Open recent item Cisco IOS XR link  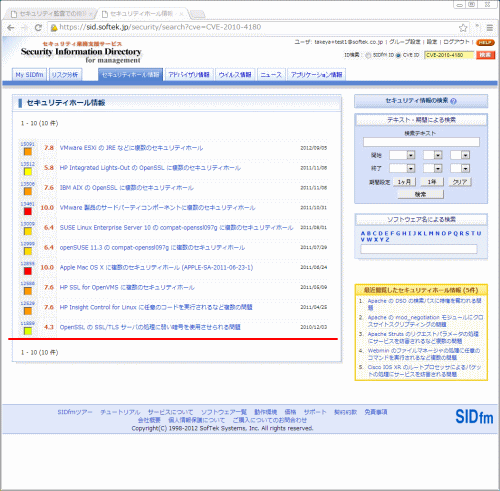click(x=424, y=371)
